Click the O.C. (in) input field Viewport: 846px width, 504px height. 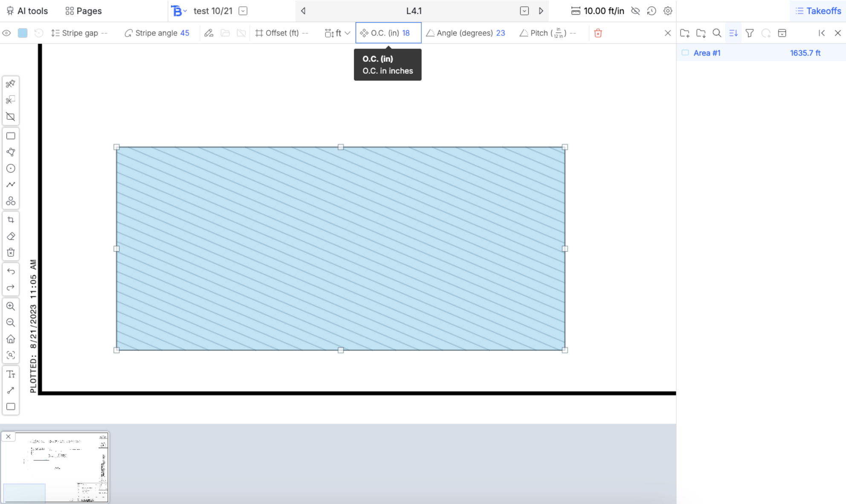pos(406,33)
